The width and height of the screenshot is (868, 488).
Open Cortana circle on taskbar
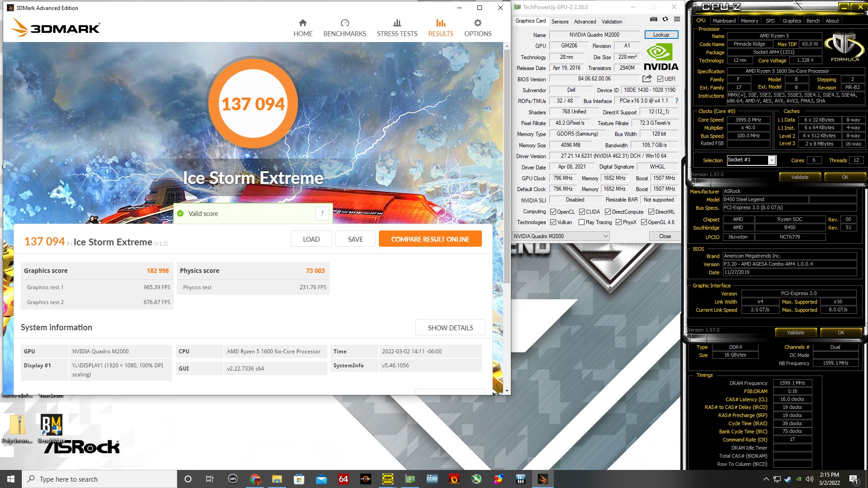click(x=188, y=479)
